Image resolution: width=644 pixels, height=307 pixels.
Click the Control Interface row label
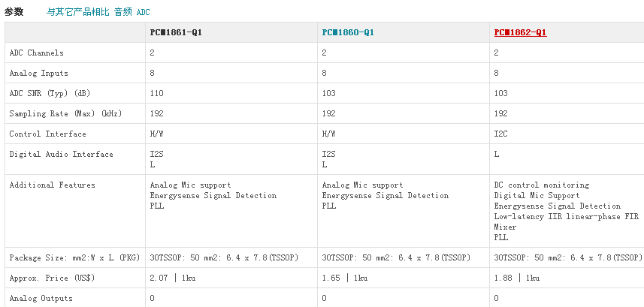coord(47,134)
